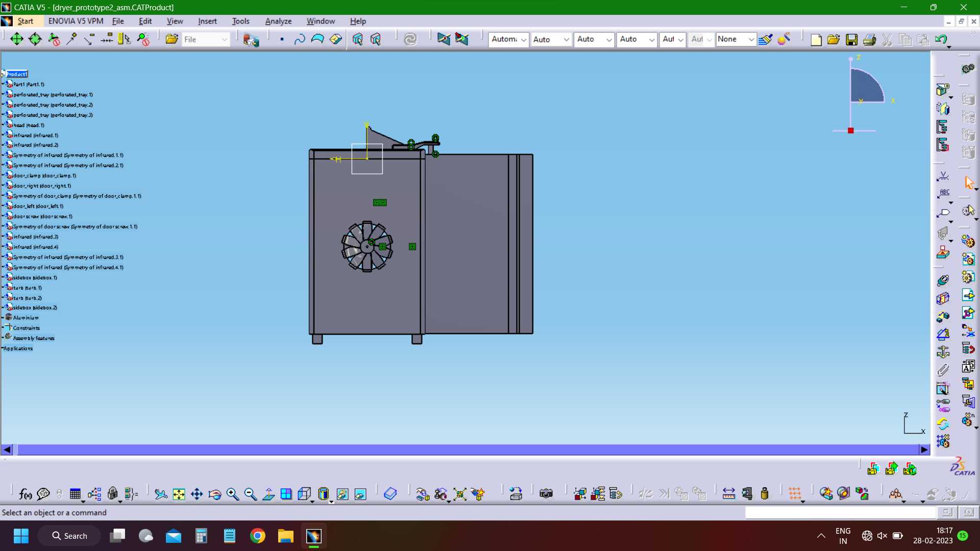Click the Aluminium material entry in tree

point(26,318)
